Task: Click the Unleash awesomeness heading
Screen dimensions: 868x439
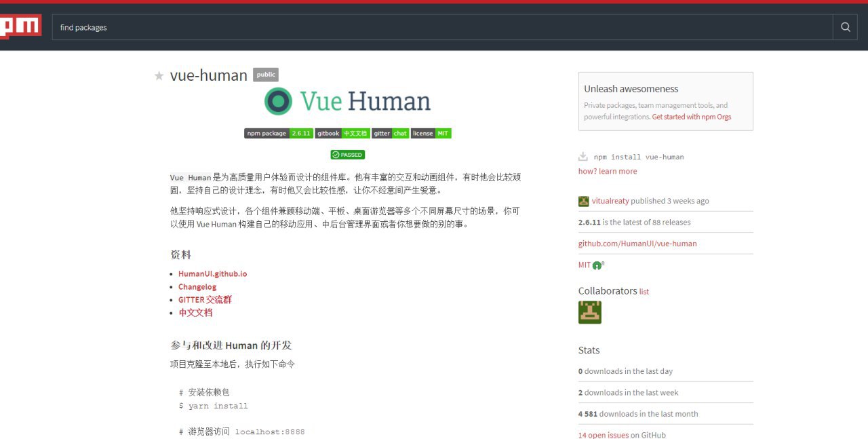Action: [x=631, y=89]
